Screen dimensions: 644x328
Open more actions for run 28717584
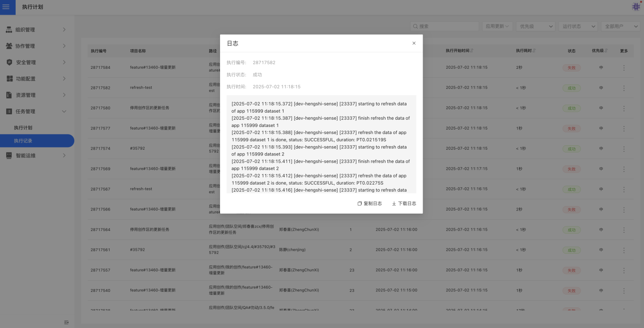[x=624, y=68]
